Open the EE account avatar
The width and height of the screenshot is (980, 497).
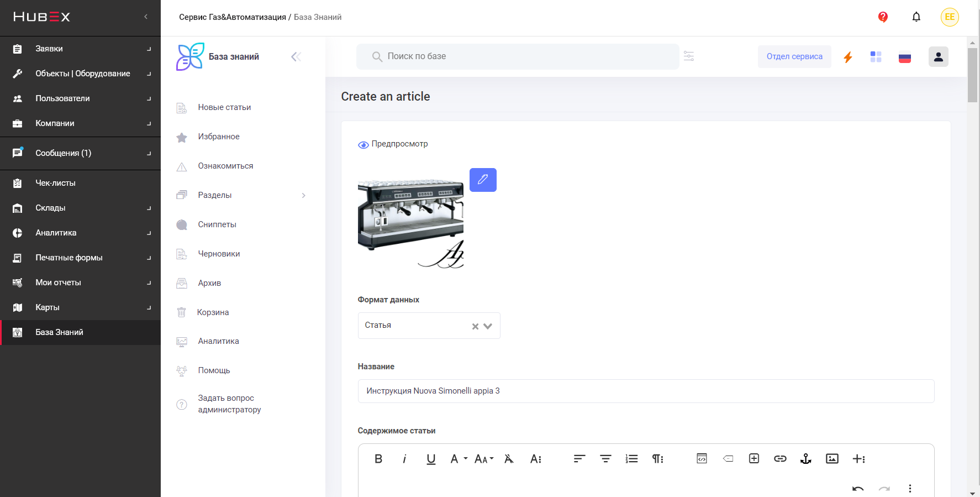950,17
